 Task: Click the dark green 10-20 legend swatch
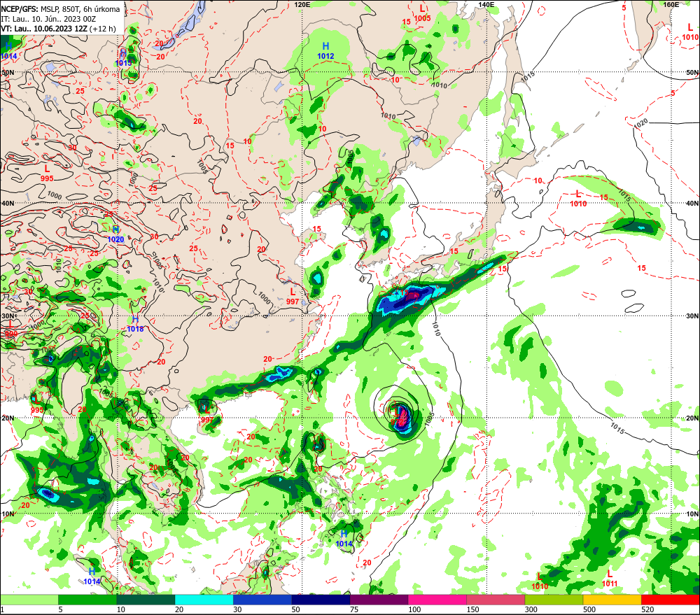click(146, 600)
